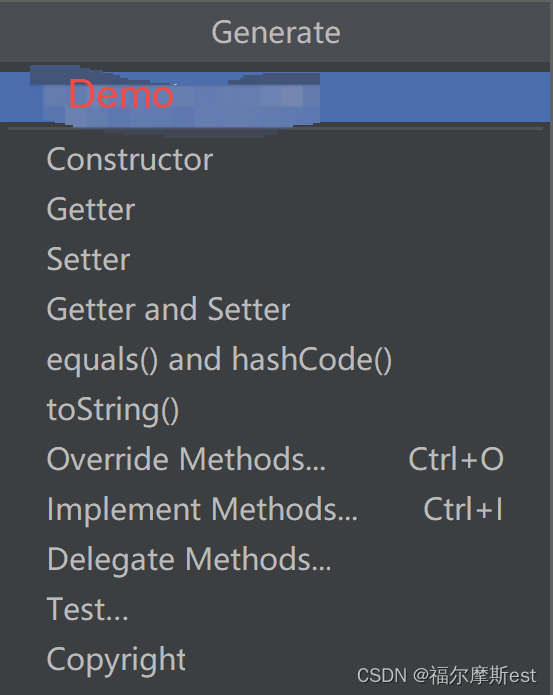The image size is (553, 695).
Task: Click empty space right of Getter and Setter
Action: tap(420, 309)
